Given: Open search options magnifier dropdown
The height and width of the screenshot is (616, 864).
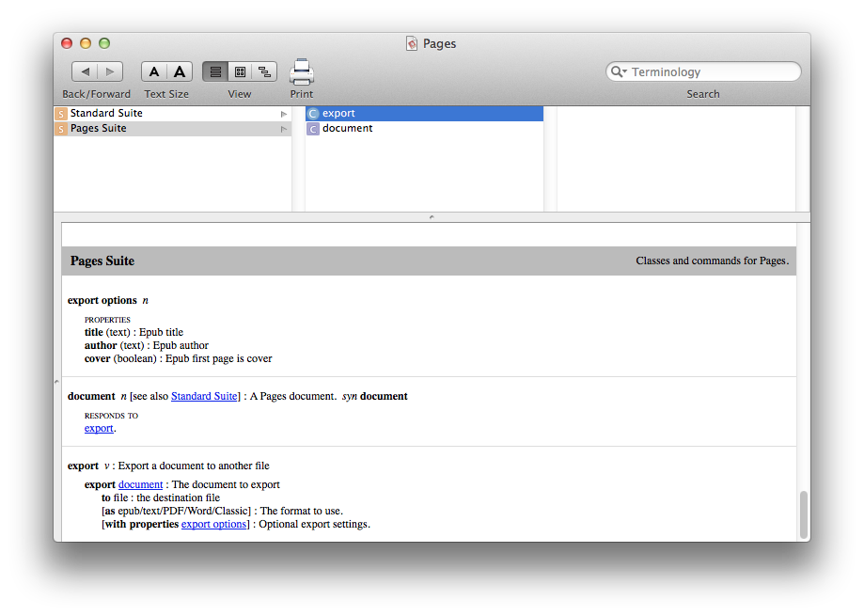Looking at the screenshot, I should point(619,71).
